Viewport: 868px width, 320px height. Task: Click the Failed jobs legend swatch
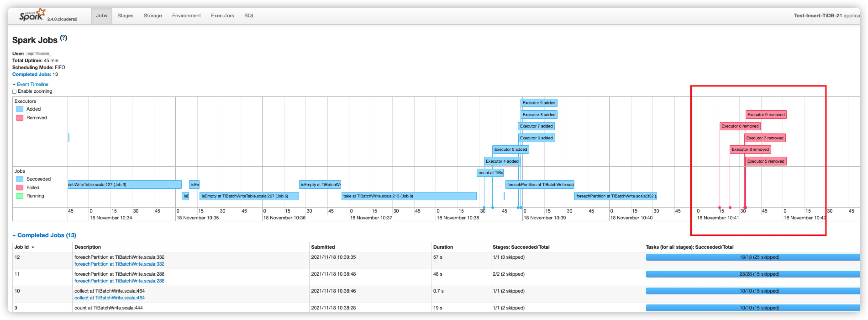click(20, 187)
